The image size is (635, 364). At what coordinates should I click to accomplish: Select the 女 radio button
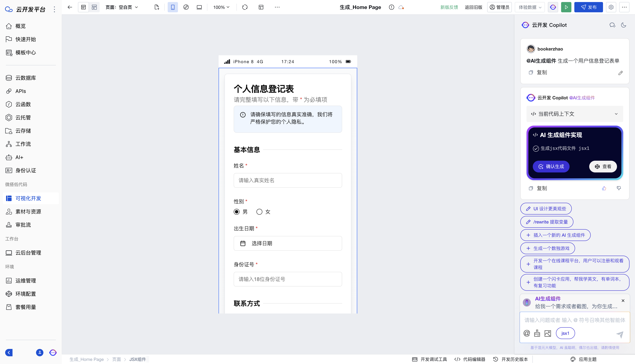259,212
